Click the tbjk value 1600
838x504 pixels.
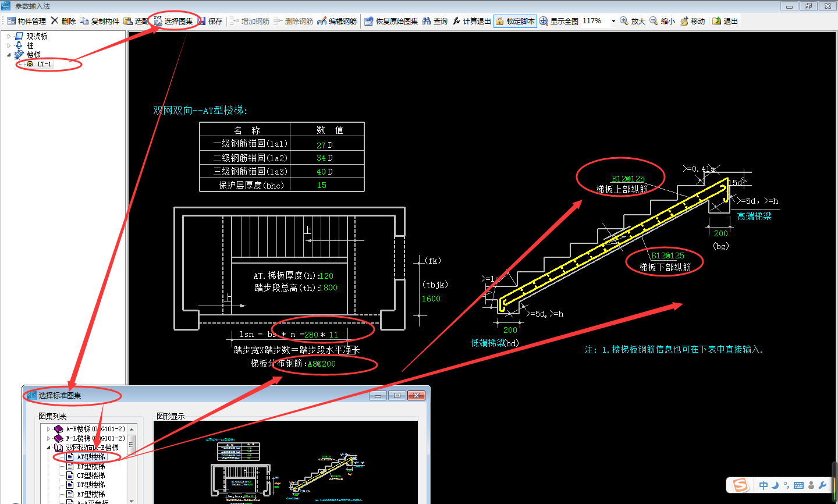coord(431,299)
